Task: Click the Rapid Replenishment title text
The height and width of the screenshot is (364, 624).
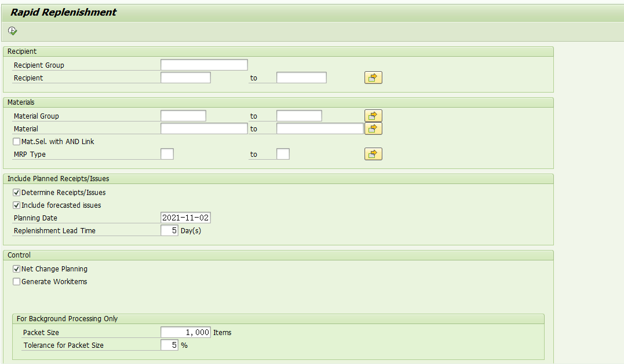Action: (x=63, y=12)
